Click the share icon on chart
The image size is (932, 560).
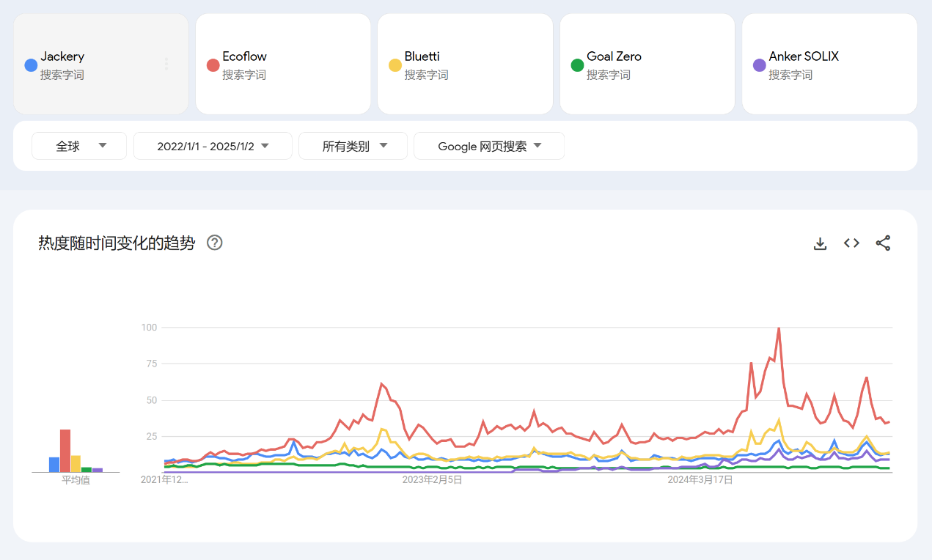click(883, 243)
